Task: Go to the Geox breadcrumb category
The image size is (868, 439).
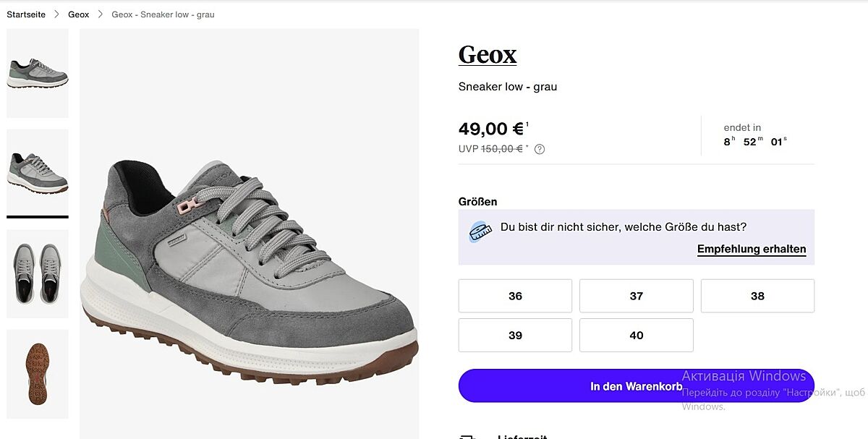Action: click(x=79, y=14)
